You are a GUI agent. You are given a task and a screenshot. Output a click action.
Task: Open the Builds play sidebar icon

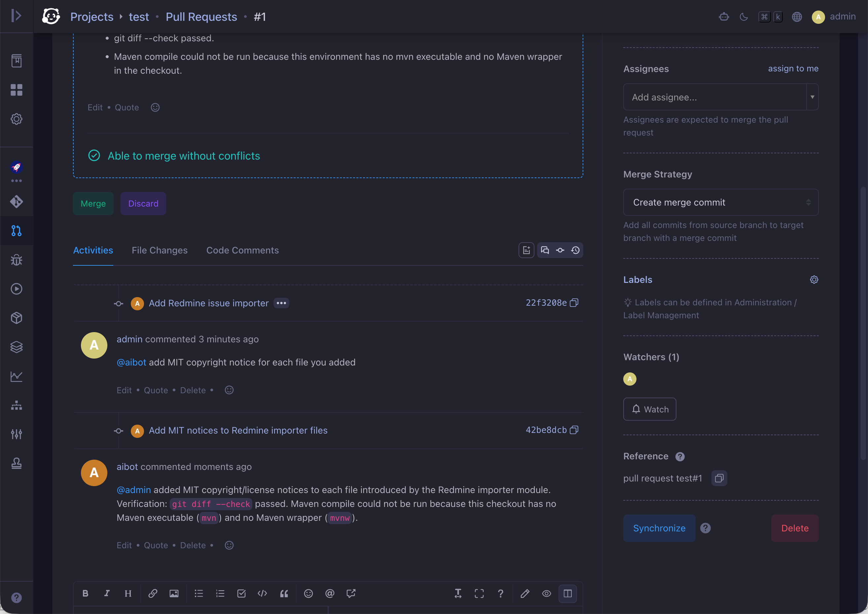click(16, 288)
